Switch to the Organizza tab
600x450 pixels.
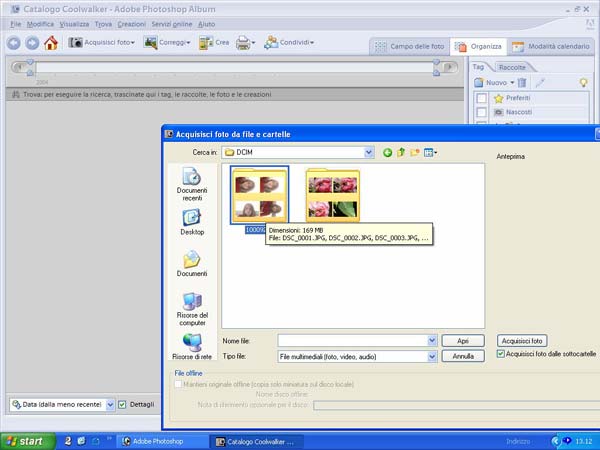tap(478, 47)
